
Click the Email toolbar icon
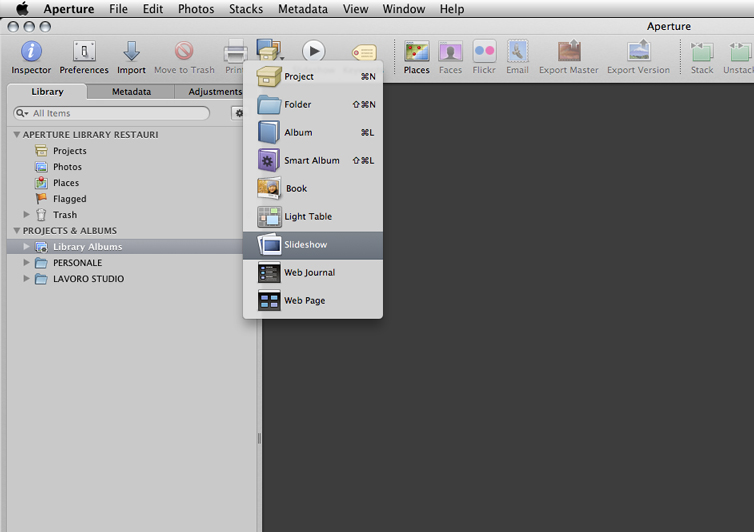coord(517,51)
